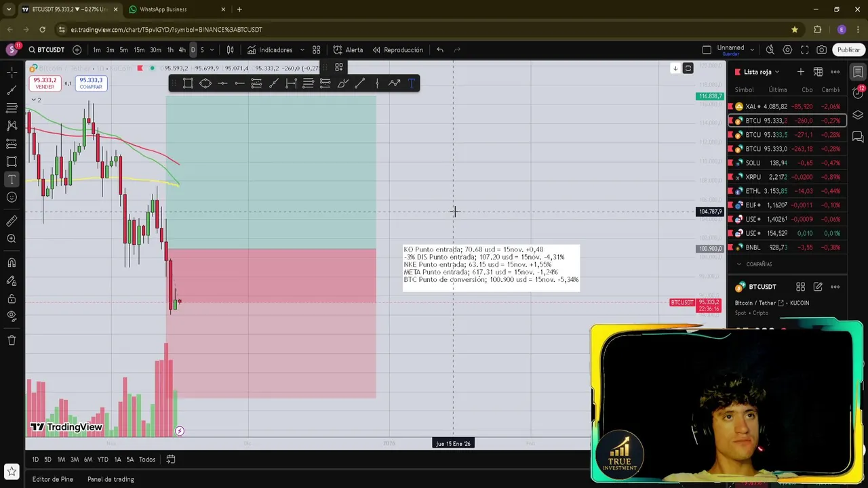Click the Publicar button
Screen dimensions: 868x488
(x=848, y=49)
